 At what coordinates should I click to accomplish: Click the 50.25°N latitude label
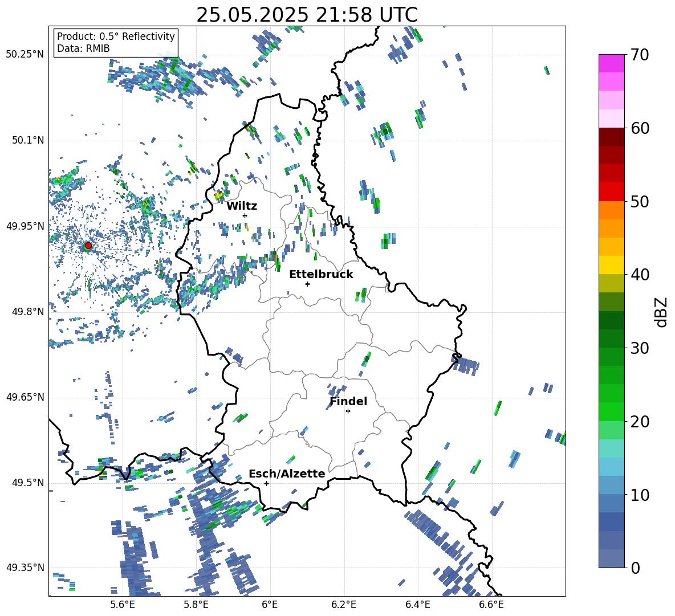[x=25, y=55]
